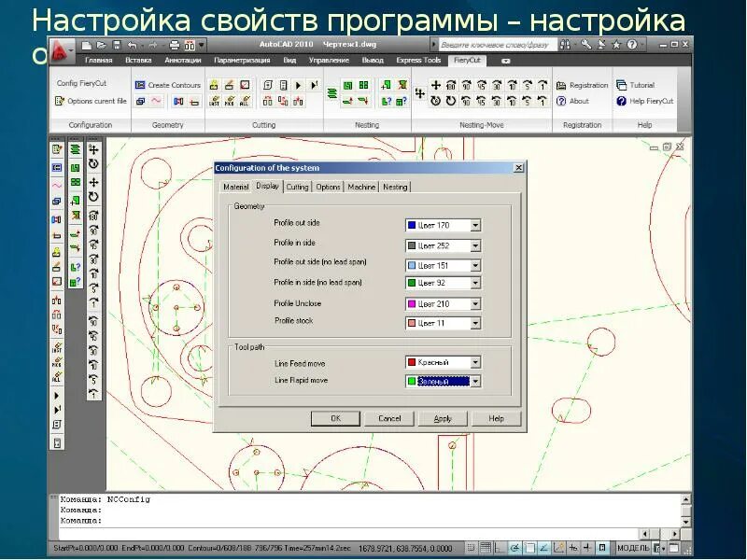The image size is (747, 560).
Task: Click the green stacked nesting icon in ribbon
Action: point(331,93)
